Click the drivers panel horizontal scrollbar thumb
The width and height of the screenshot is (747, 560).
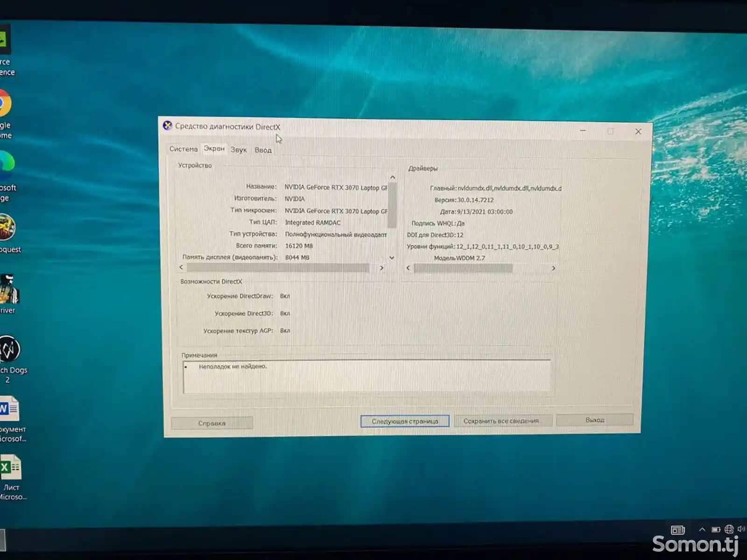pos(463,268)
